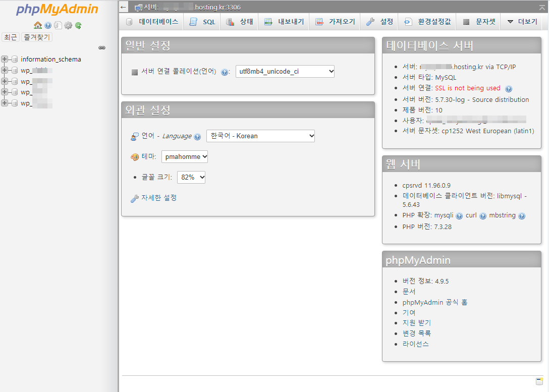Viewport: 550px width, 392px height.
Task: Open the 82% font size dropdown
Action: 191,178
